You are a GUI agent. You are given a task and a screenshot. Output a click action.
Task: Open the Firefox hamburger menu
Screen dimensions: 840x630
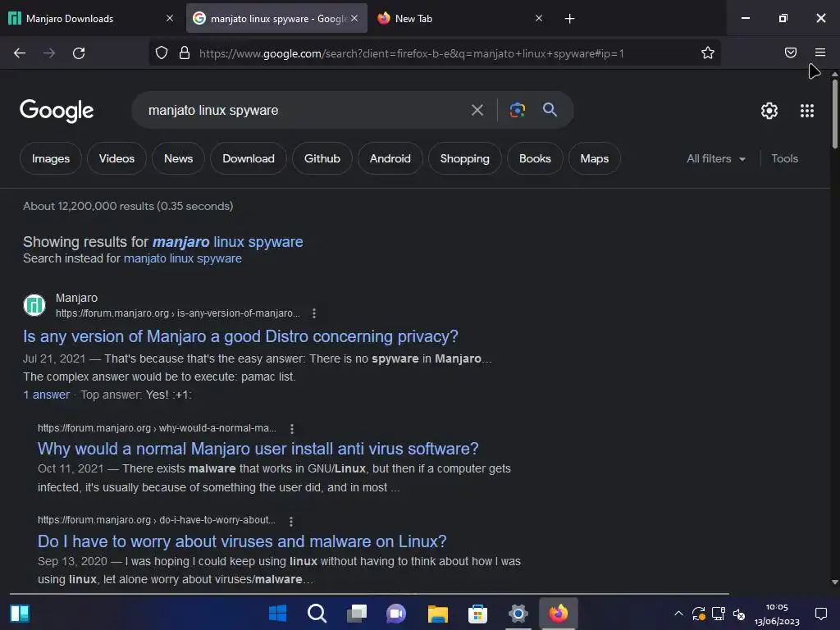[x=820, y=52]
